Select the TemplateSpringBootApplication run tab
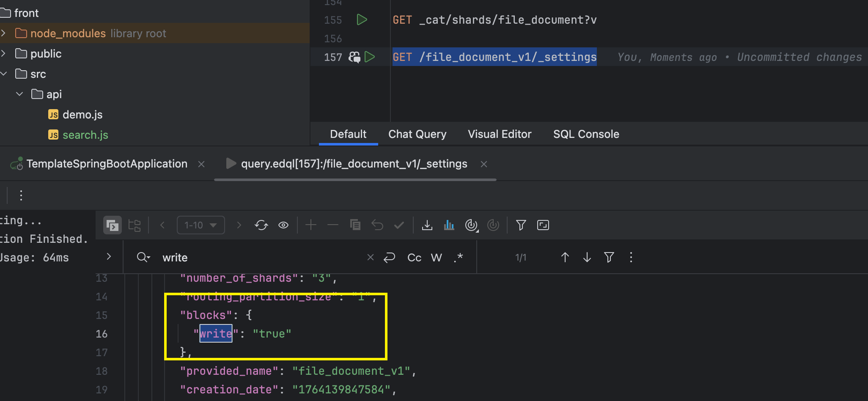 pos(107,164)
